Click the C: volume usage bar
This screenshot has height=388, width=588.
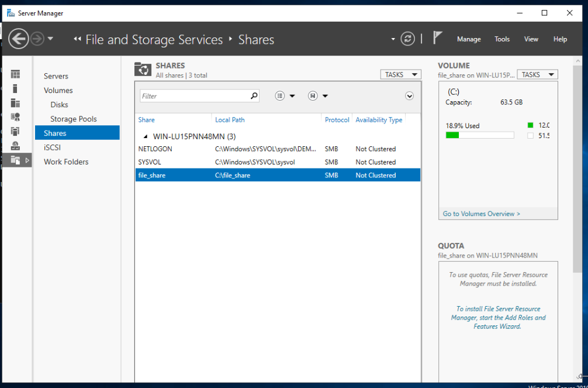point(479,135)
